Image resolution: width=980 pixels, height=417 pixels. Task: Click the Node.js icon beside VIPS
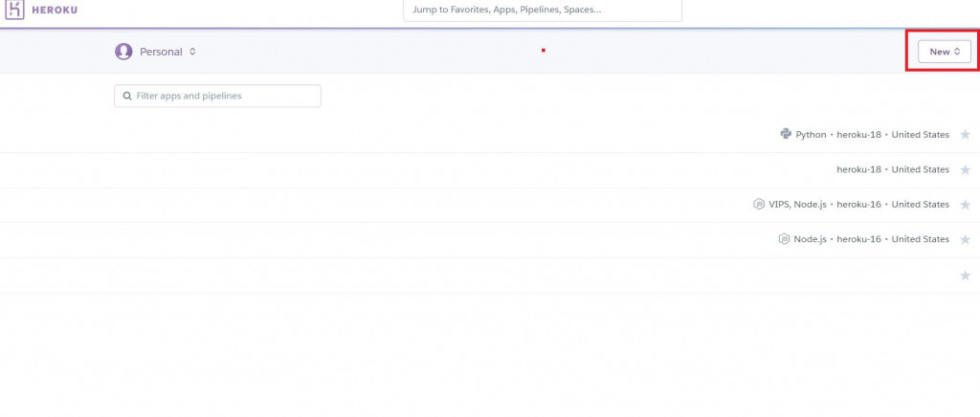759,204
